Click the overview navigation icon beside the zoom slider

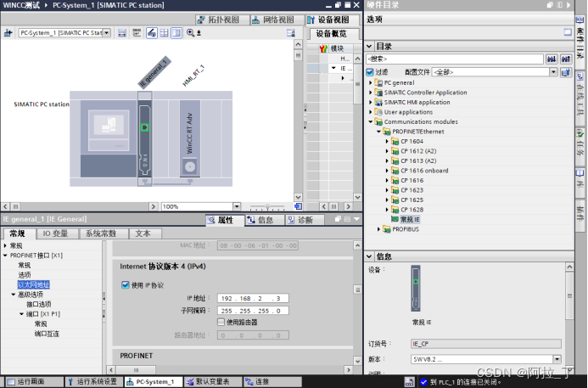click(298, 206)
